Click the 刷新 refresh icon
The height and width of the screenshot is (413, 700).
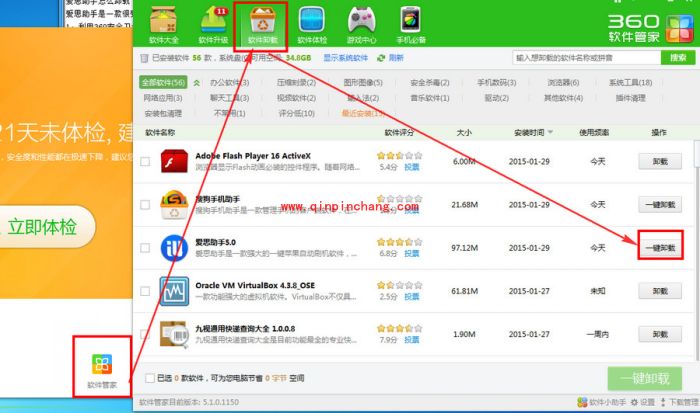[381, 58]
